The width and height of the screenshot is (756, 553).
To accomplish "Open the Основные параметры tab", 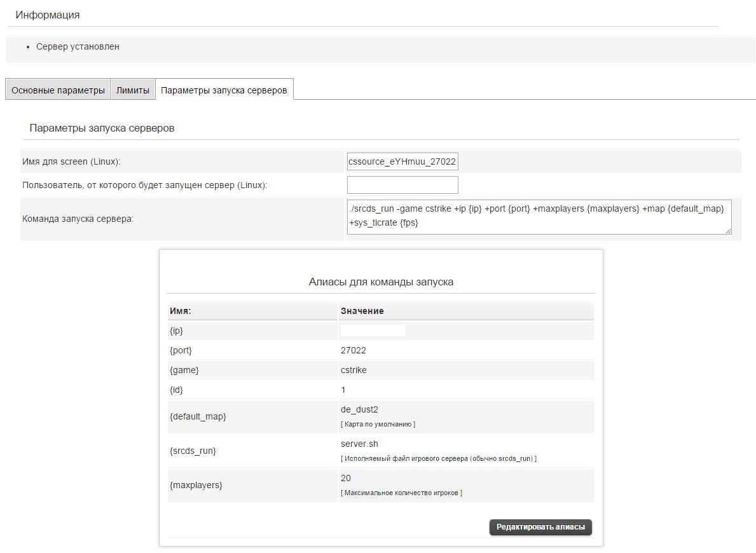I will click(58, 90).
